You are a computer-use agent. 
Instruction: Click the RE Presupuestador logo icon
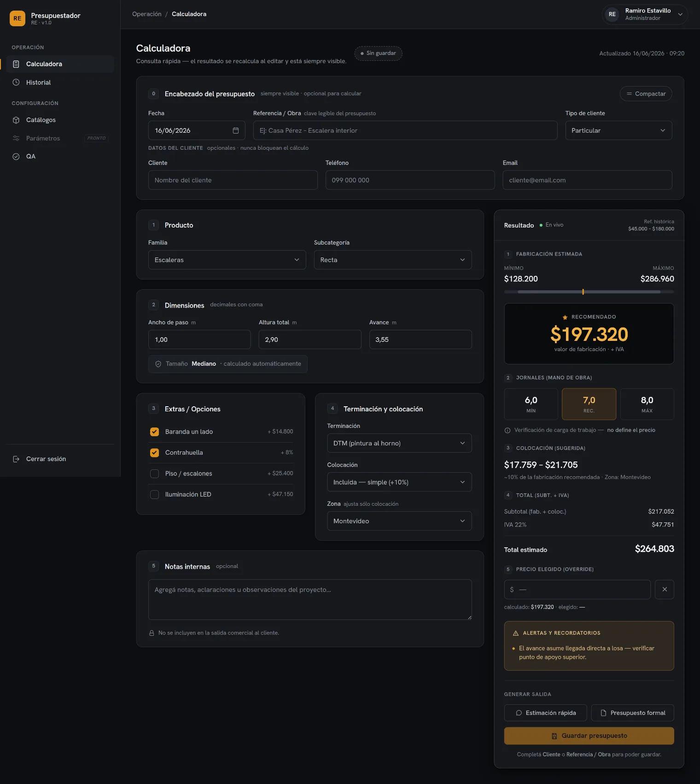17,18
